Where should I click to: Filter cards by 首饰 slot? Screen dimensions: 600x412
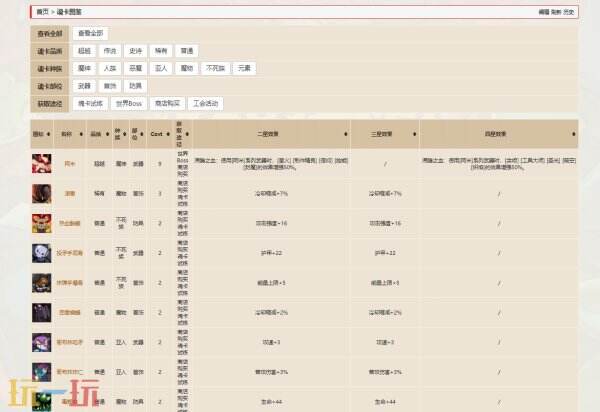(110, 86)
